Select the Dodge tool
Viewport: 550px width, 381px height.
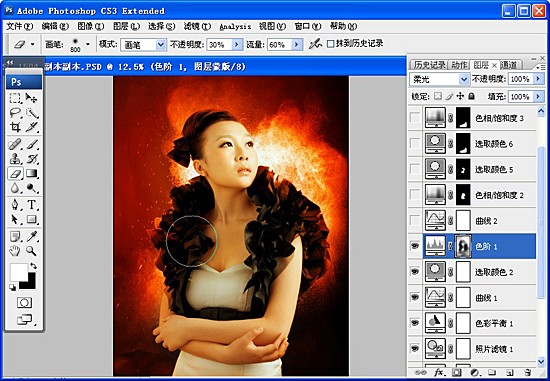tap(32, 188)
